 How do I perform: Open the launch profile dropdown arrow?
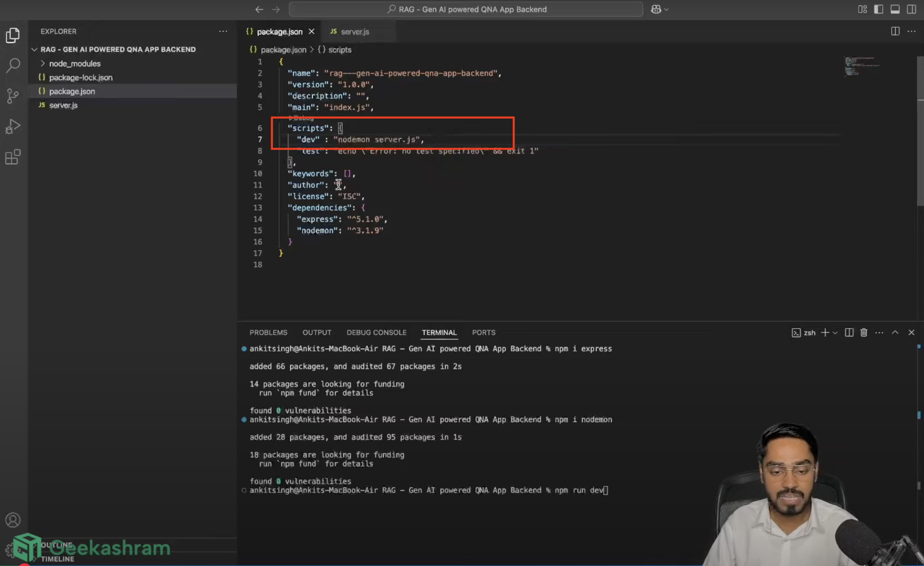coord(835,333)
